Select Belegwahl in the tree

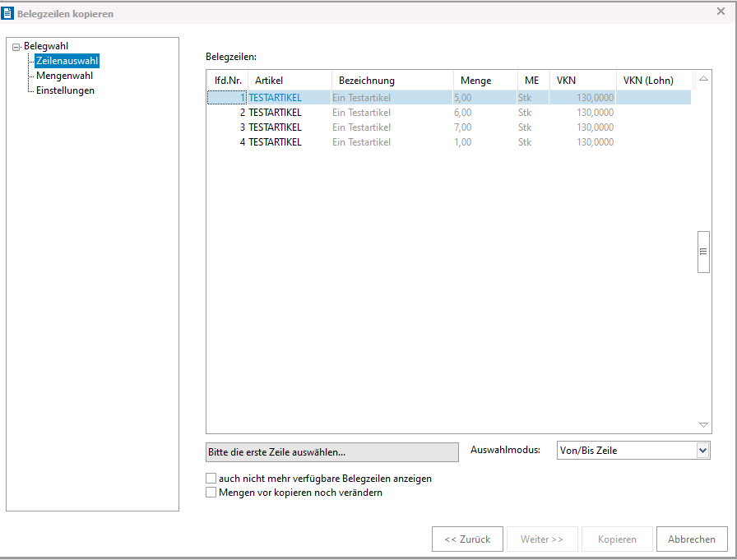click(x=46, y=46)
